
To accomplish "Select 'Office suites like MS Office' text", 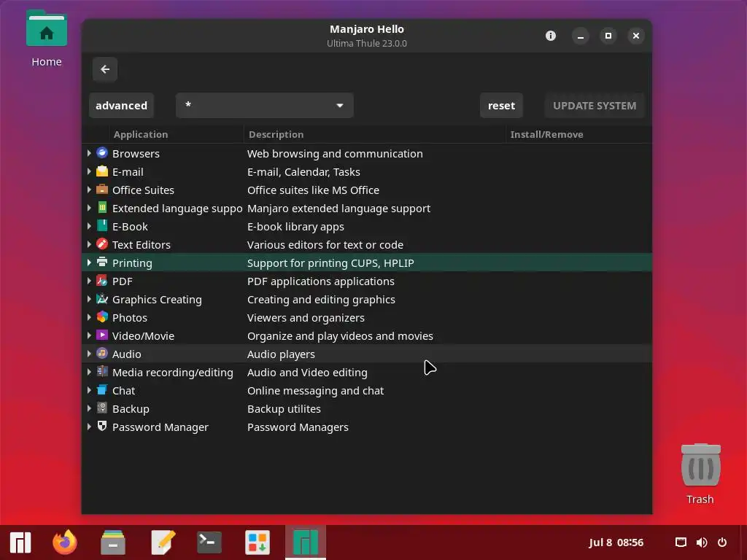I will click(x=313, y=190).
